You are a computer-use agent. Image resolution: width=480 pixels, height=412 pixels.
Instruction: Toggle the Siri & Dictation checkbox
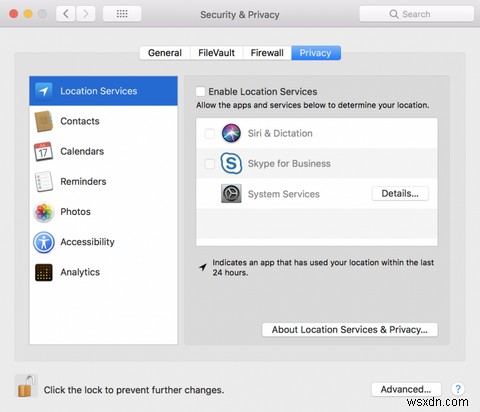tap(210, 134)
